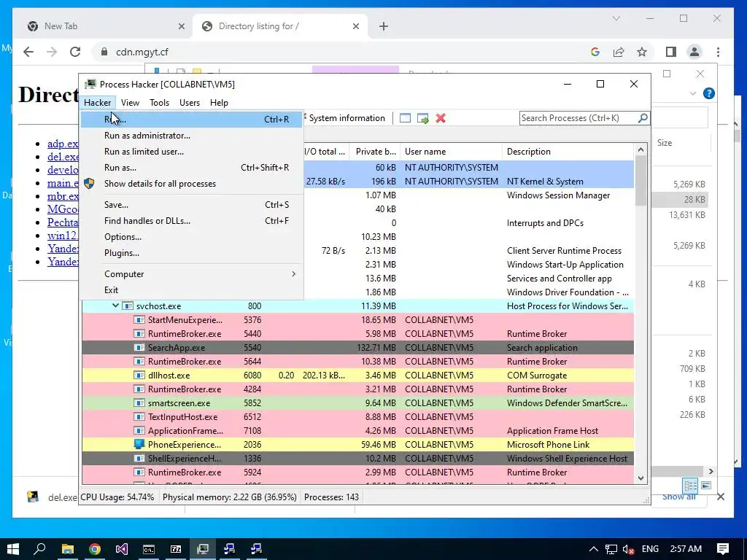Bookmark this page with star icon
Viewport: 747px width, 560px height.
[x=642, y=52]
